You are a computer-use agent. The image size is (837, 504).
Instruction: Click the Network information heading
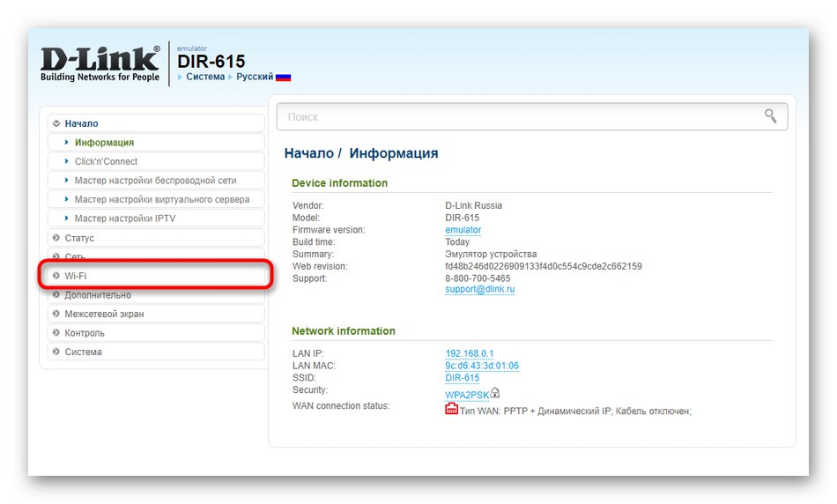click(x=344, y=331)
